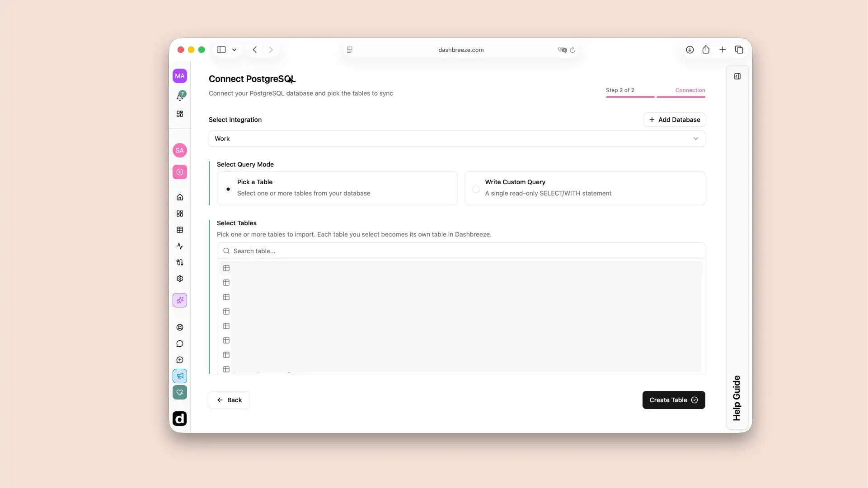Click the Step 2 of 2 indicator
The height and width of the screenshot is (488, 868).
click(x=620, y=90)
